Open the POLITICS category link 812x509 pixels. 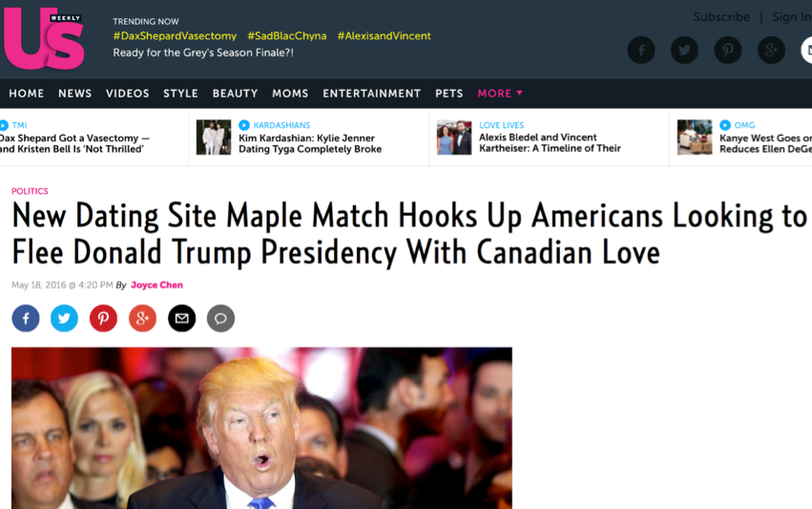30,191
